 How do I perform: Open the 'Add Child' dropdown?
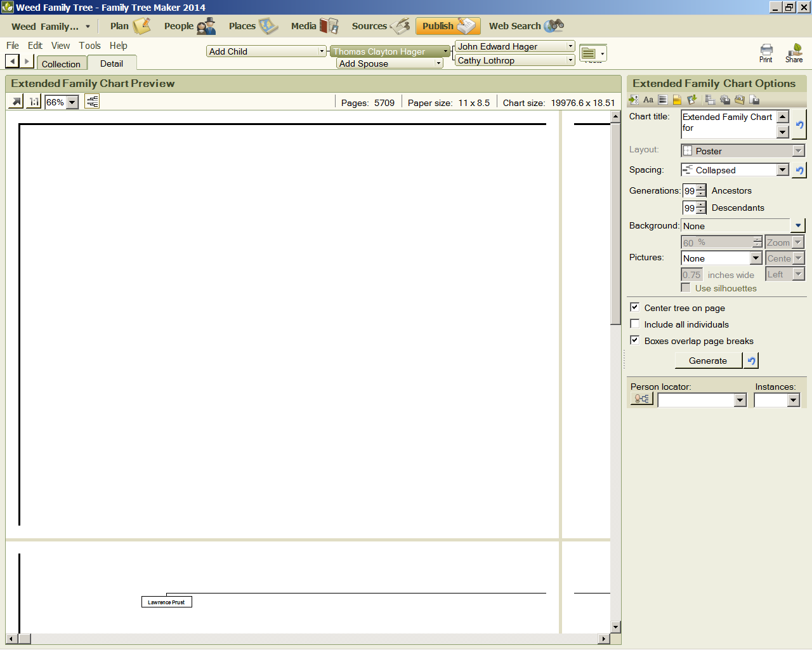[322, 51]
